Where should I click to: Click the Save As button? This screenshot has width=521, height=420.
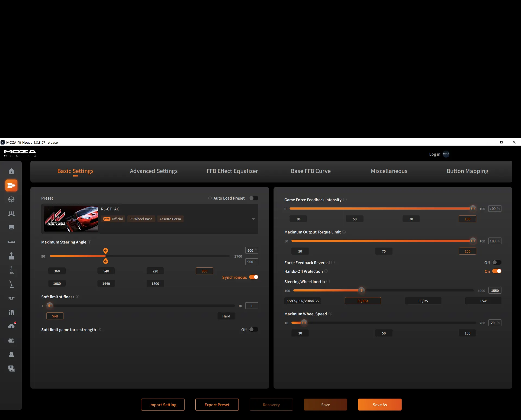pyautogui.click(x=380, y=405)
